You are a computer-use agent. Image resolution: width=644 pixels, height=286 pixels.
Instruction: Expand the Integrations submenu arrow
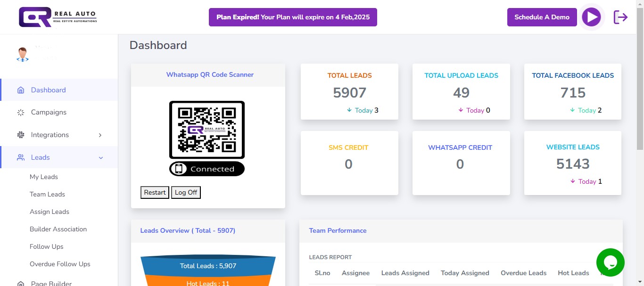(100, 135)
